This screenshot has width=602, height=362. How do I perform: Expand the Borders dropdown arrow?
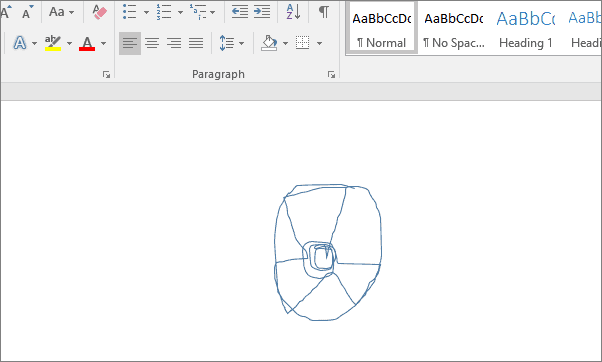(x=319, y=43)
